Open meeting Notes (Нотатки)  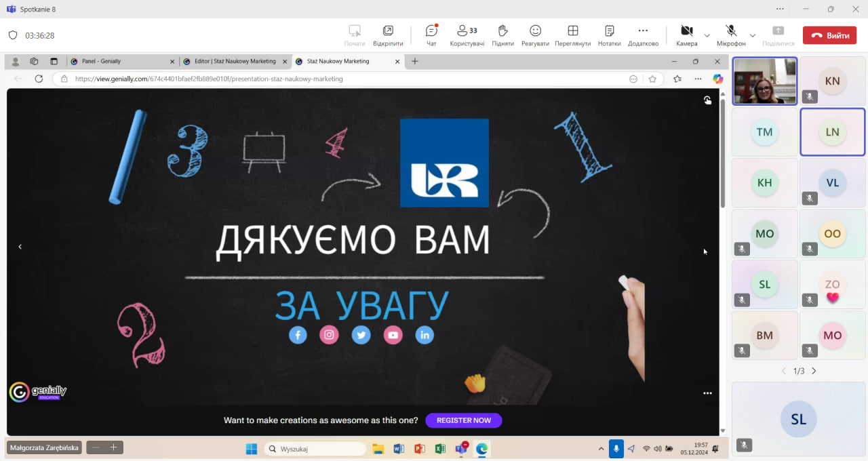click(x=609, y=35)
